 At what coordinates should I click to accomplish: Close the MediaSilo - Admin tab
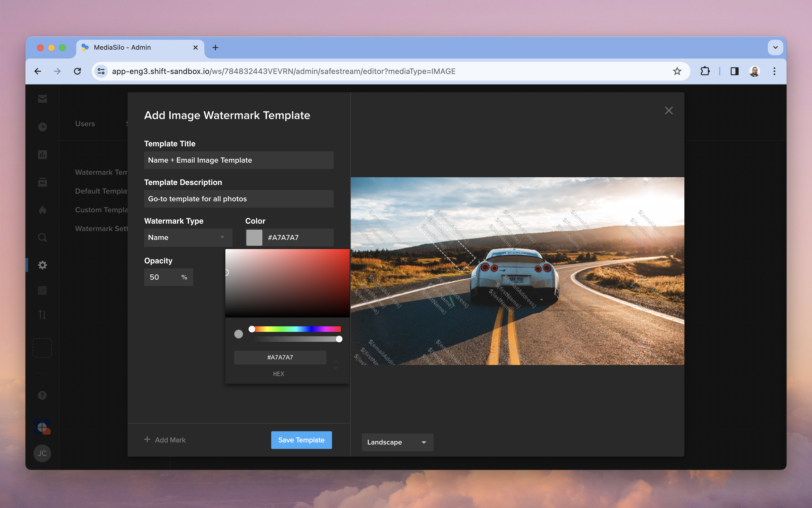pyautogui.click(x=195, y=48)
